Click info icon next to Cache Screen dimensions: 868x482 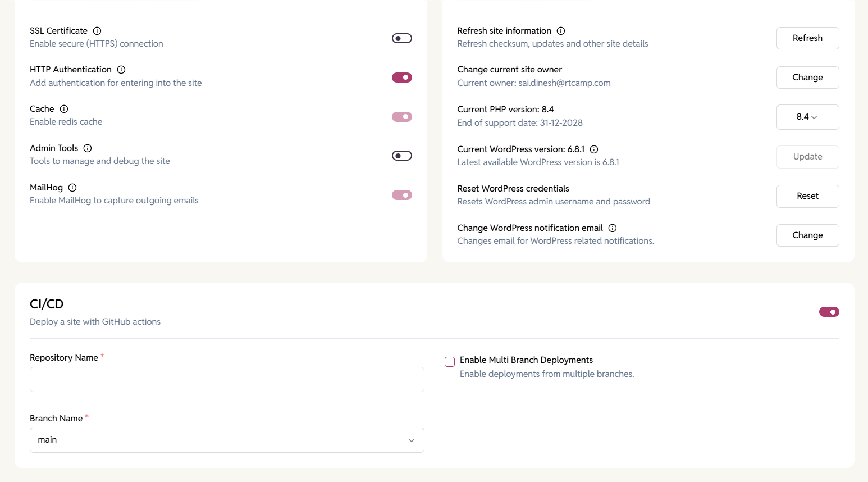(64, 109)
